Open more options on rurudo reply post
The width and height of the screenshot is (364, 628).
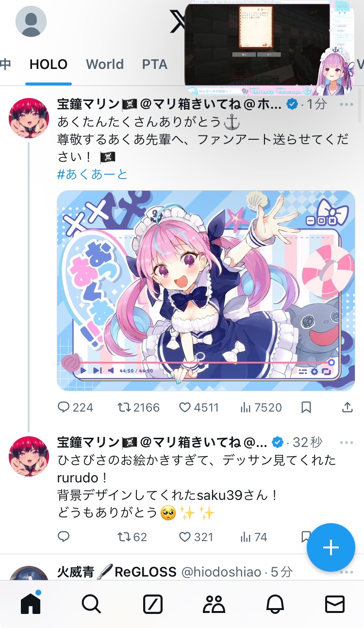pos(347,443)
